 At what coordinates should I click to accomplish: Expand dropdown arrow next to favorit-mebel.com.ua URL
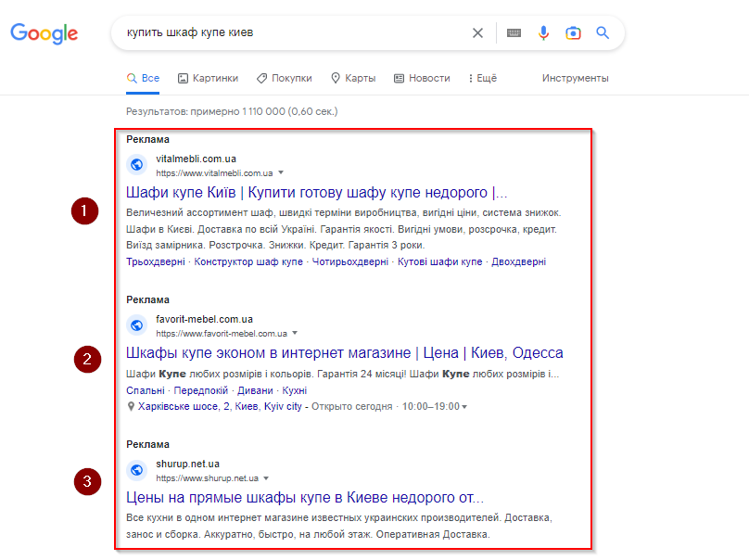pos(295,333)
